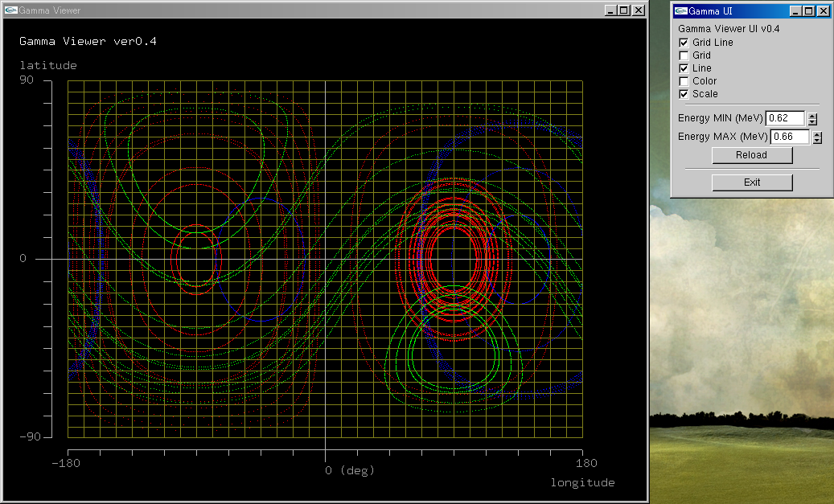This screenshot has height=504, width=834.
Task: Enable the Color checkbox
Action: 684,81
